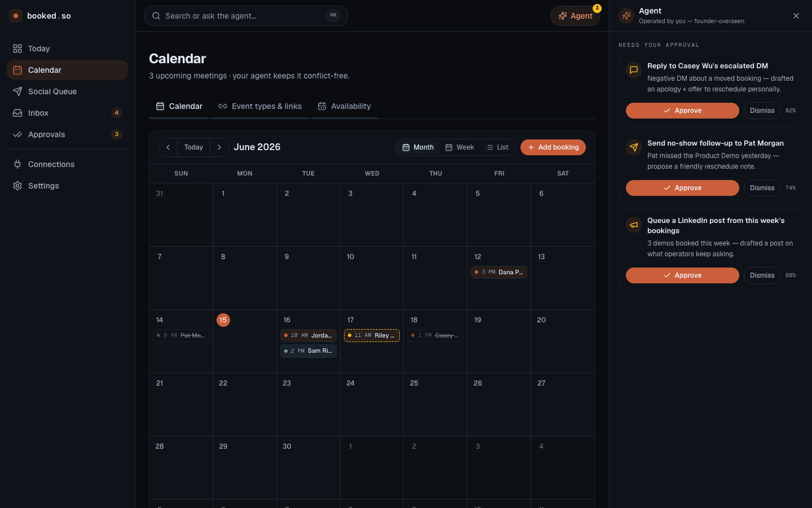This screenshot has width=812, height=508.
Task: Select today's date 15 on calendar
Action: [223, 320]
